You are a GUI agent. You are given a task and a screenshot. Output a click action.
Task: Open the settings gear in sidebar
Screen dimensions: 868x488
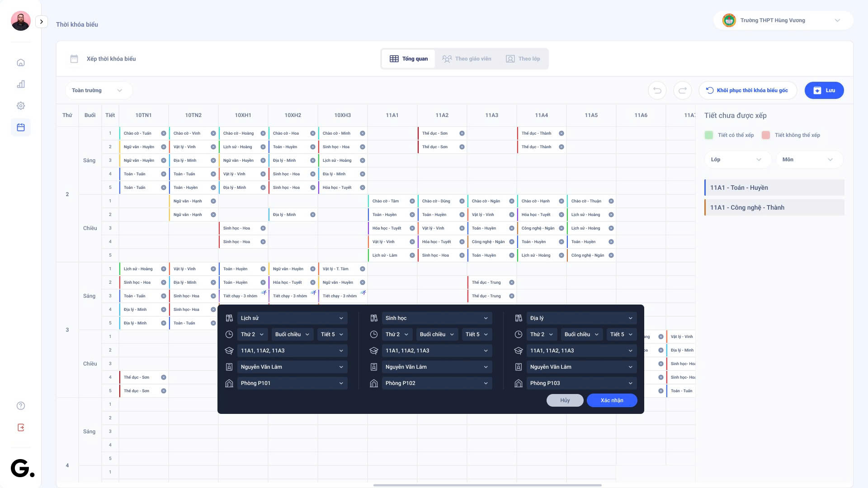(21, 106)
